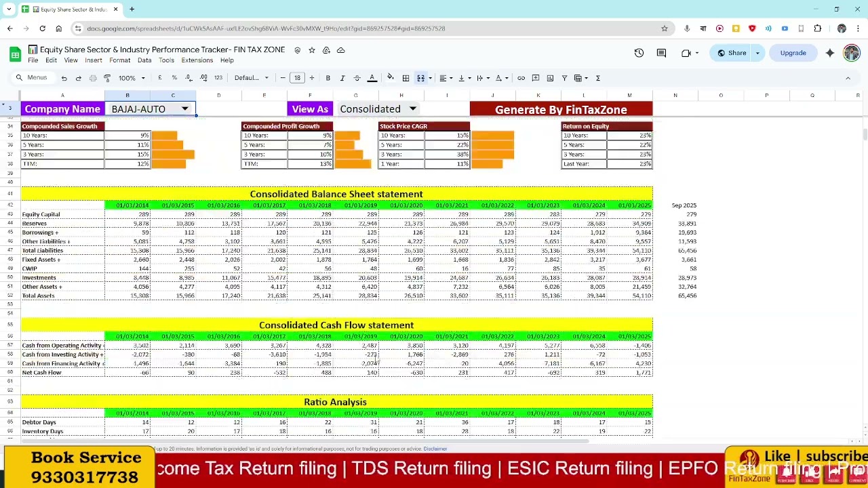Open the Format menu
Screen dimensions: 868x488
119,60
